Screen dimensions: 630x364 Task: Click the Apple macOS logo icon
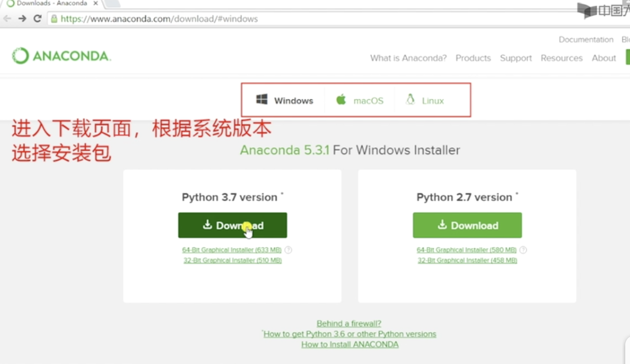coord(341,100)
